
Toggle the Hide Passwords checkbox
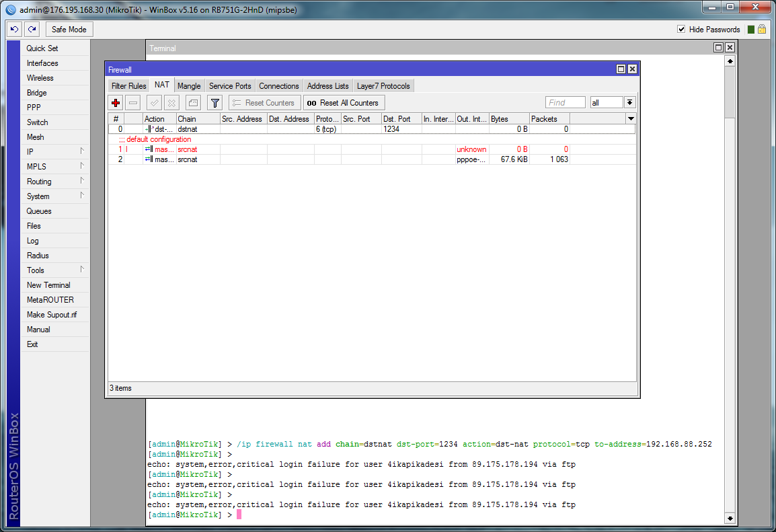681,29
